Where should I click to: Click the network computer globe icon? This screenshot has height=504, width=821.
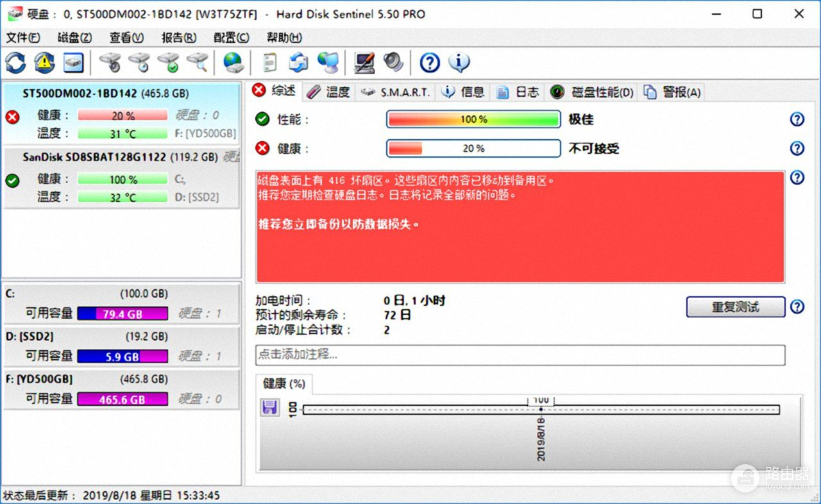point(328,62)
